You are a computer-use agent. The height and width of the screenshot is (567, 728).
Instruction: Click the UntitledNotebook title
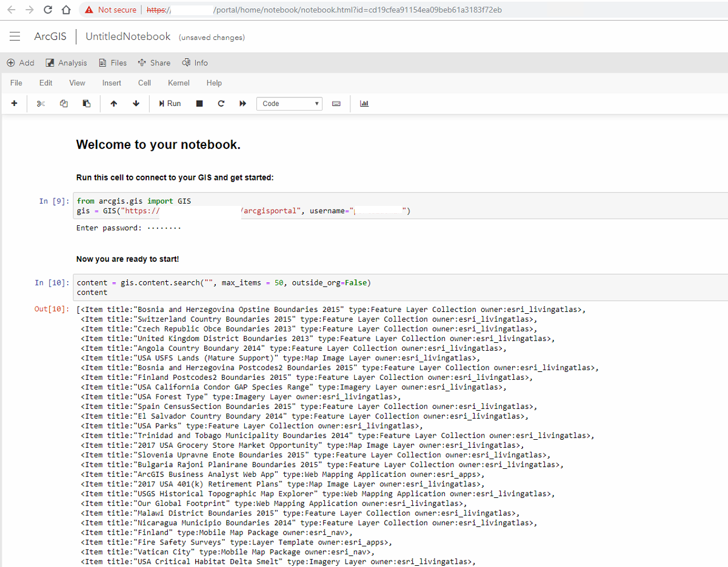click(x=128, y=36)
